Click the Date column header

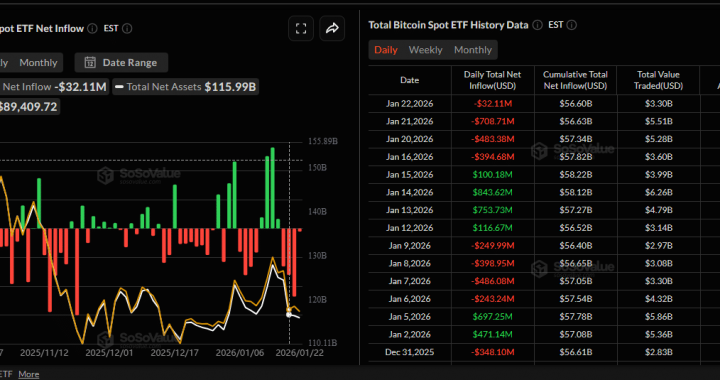point(410,80)
